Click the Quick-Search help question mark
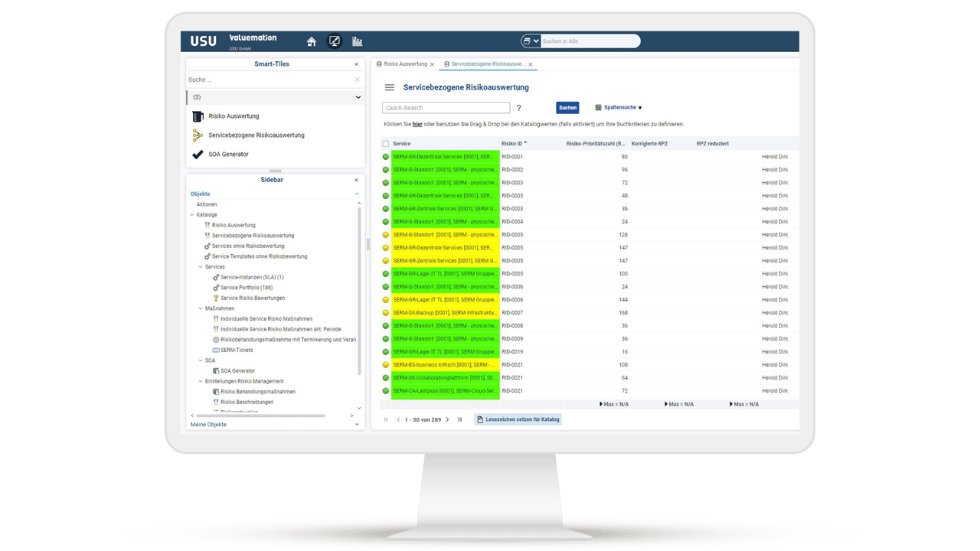 (518, 108)
